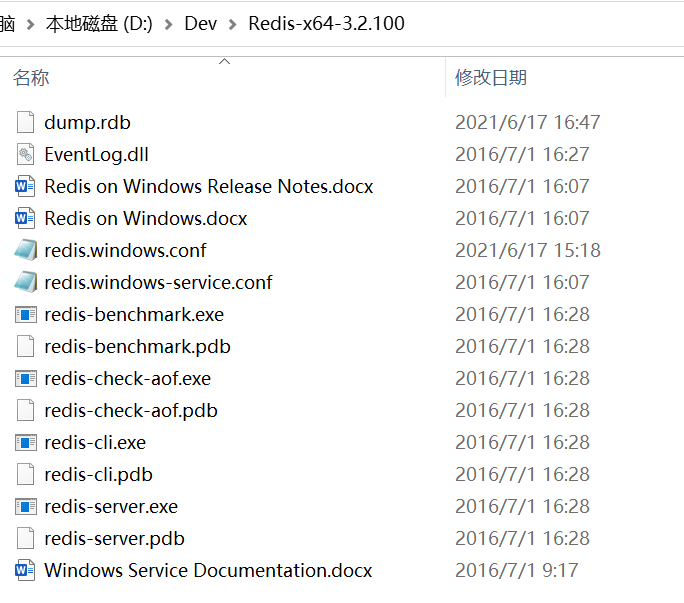The width and height of the screenshot is (684, 603).
Task: Click the Word icon of Redis on Windows Release Notes.docx
Action: click(25, 186)
